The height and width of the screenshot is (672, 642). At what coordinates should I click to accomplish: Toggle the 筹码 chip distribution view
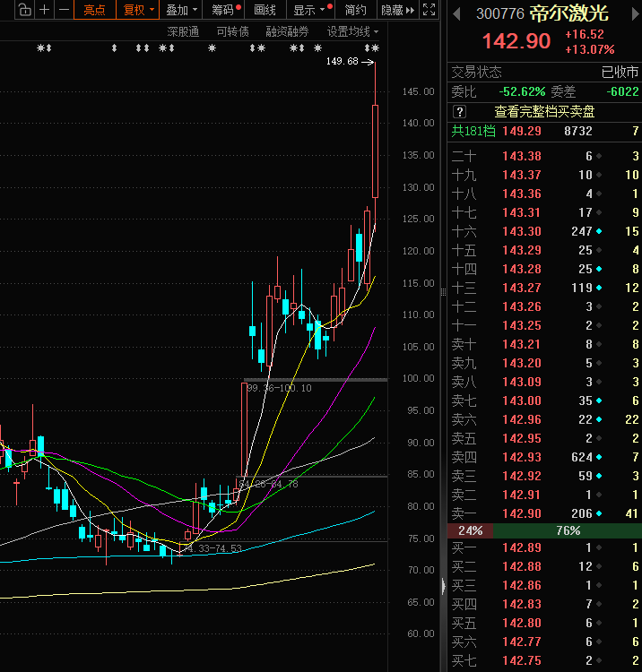pos(223,10)
